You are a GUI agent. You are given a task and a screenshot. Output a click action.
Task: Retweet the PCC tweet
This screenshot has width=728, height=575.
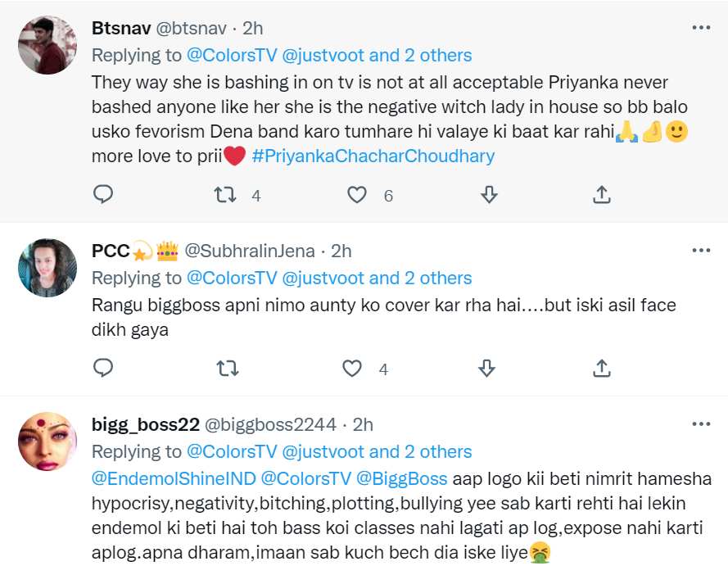click(x=225, y=369)
